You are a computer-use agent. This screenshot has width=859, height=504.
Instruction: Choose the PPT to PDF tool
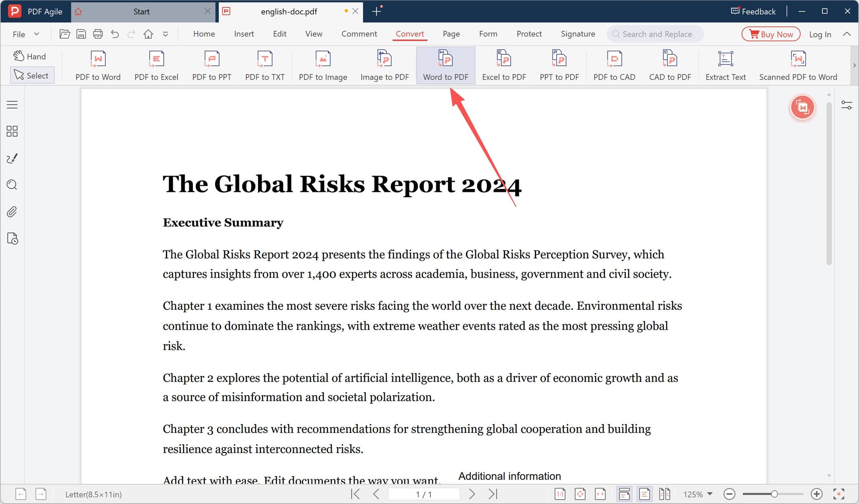coord(559,65)
